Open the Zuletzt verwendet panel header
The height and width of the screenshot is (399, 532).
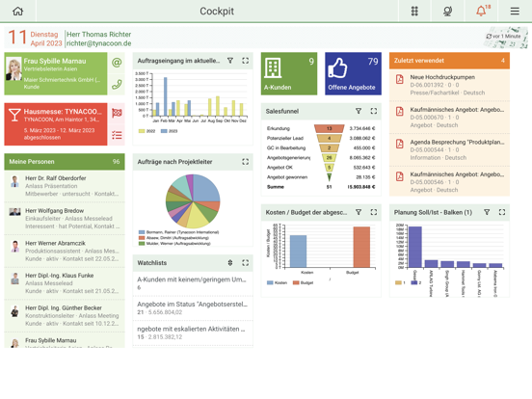pos(449,61)
